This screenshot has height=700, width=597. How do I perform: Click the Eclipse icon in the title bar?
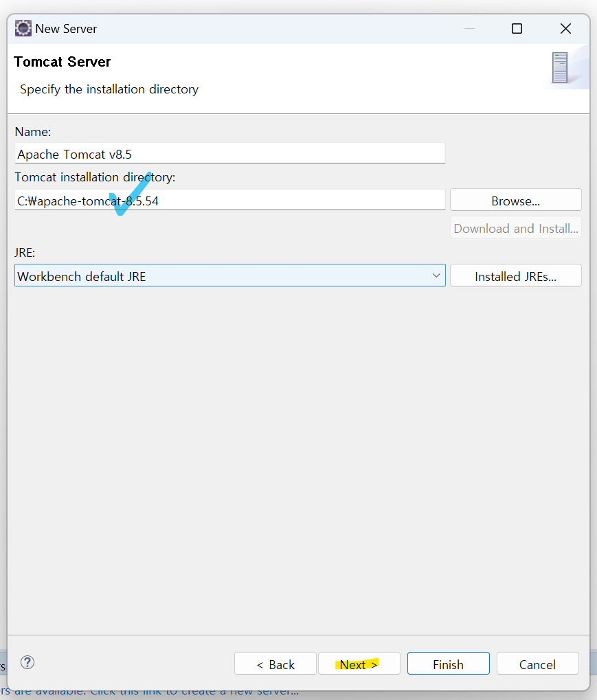pyautogui.click(x=23, y=29)
